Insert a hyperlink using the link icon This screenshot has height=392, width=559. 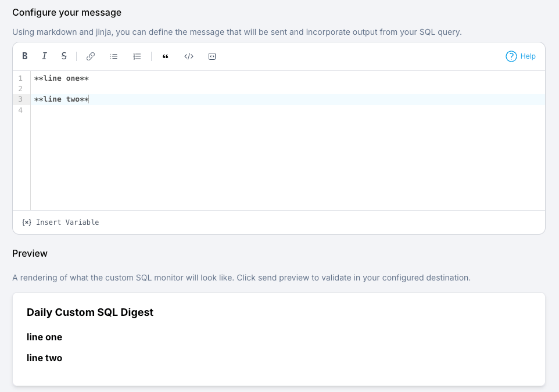tap(91, 56)
